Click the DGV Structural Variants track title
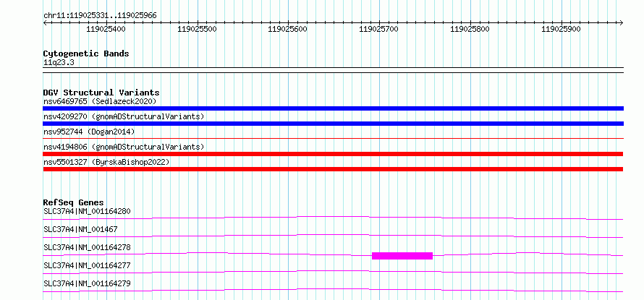 pos(101,93)
